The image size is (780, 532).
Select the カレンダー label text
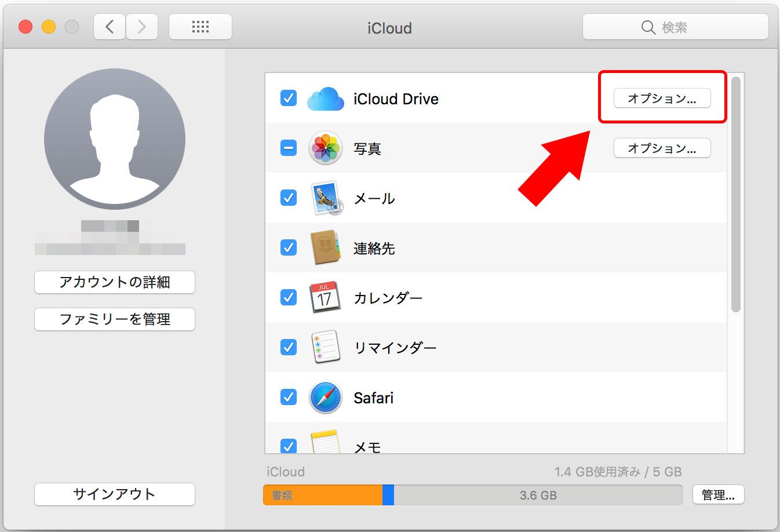(388, 298)
